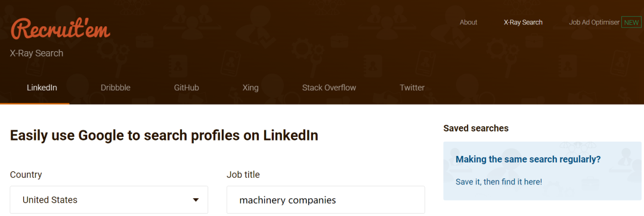
Task: Open the Job Ad Optimiser link
Action: click(x=594, y=22)
